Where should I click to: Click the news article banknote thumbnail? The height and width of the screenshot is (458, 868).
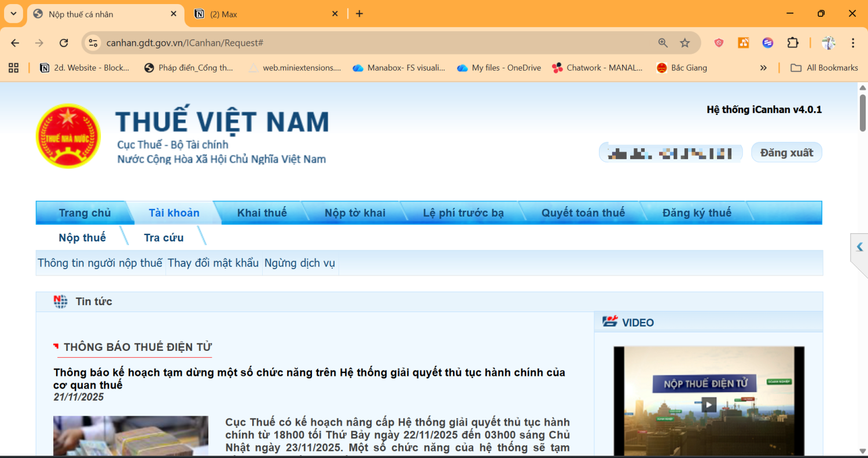click(131, 435)
